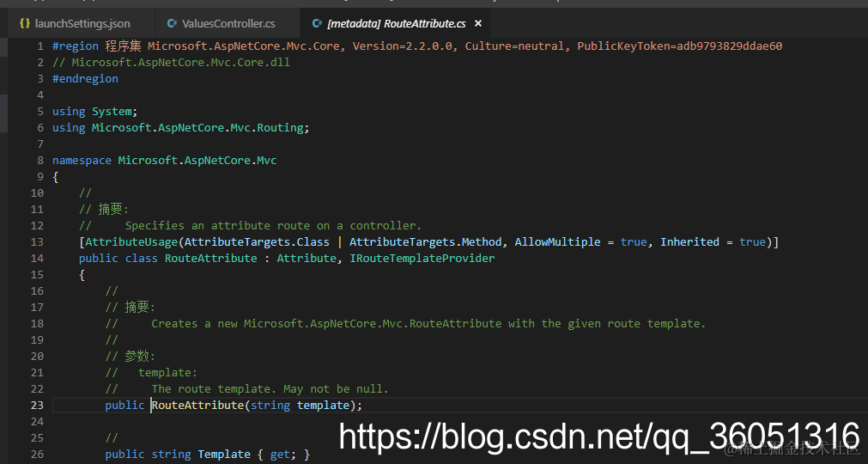Click 'Specifies an attribute route on a controller.' comment
The height and width of the screenshot is (464, 868).
pos(273,225)
